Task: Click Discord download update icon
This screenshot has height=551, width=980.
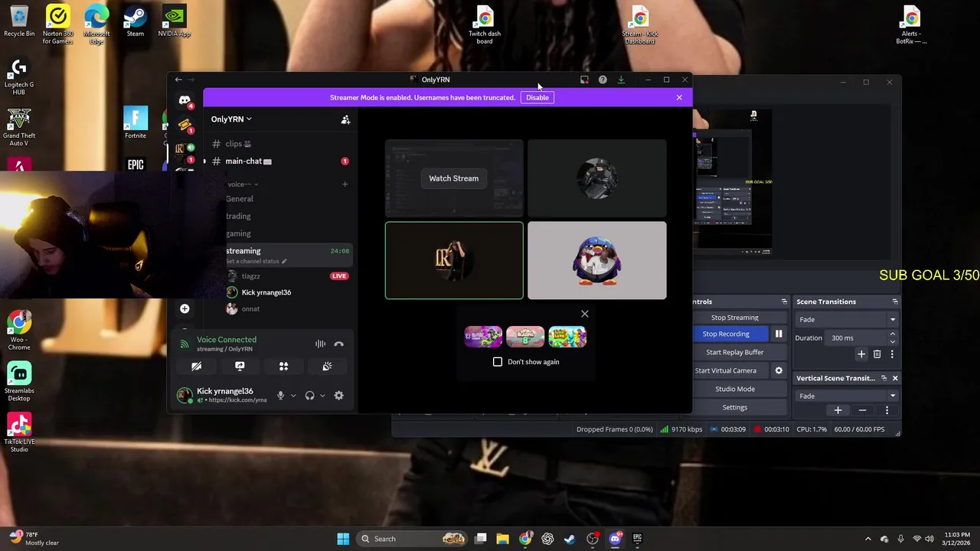Action: point(621,80)
